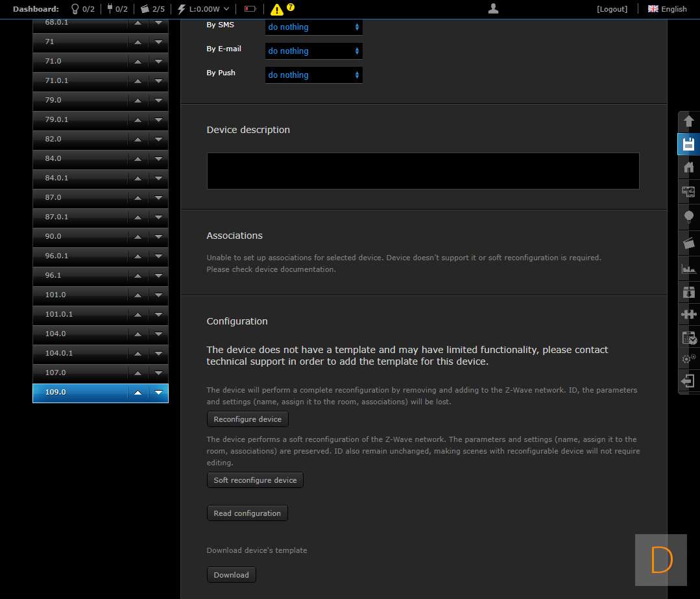Open the By SMS dropdown
The image size is (700, 599).
[313, 27]
